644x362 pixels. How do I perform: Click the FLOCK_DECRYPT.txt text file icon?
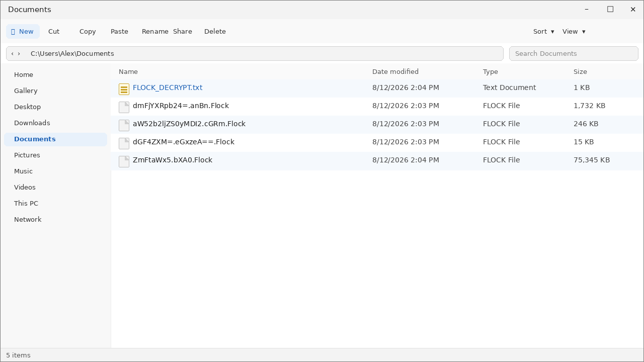[124, 89]
